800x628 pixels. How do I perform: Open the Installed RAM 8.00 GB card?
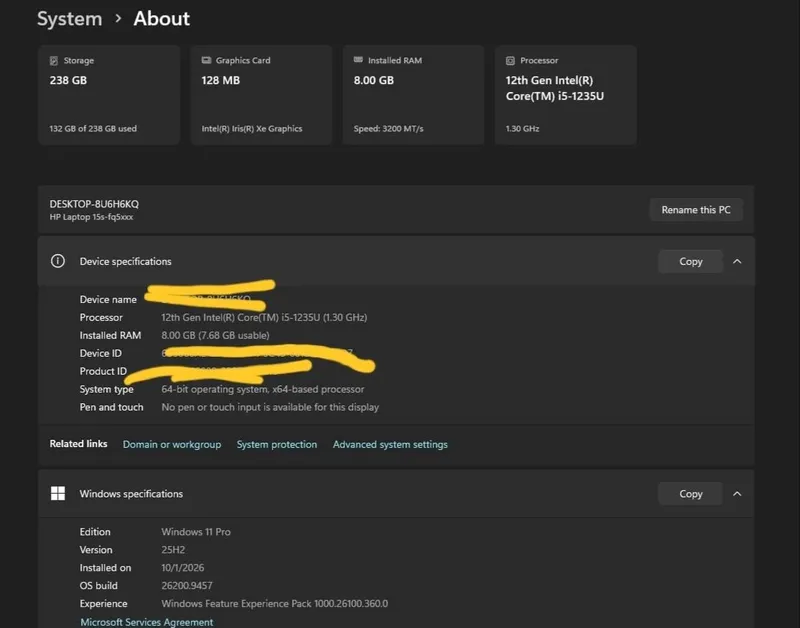pyautogui.click(x=413, y=95)
